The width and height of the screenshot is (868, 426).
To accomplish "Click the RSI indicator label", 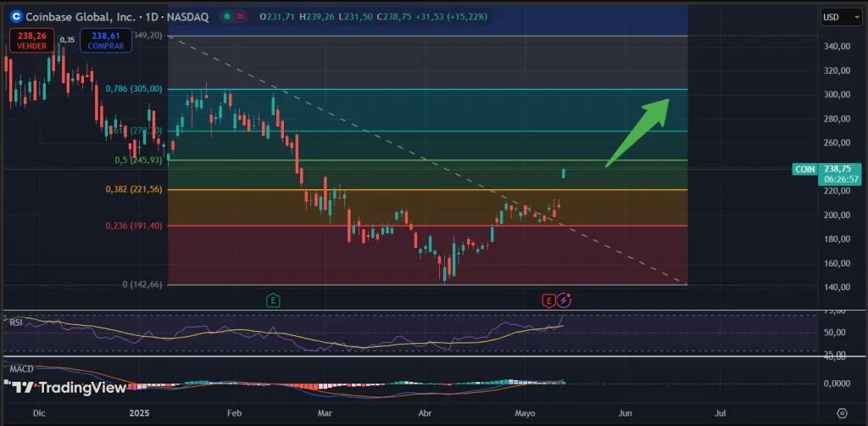I will 15,322.
